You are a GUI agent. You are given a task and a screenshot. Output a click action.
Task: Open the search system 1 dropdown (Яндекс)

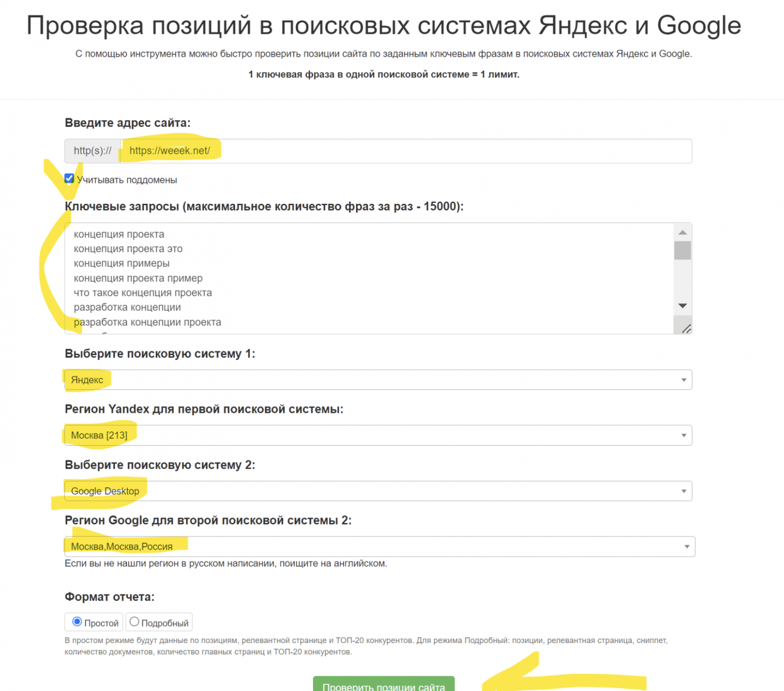(378, 380)
